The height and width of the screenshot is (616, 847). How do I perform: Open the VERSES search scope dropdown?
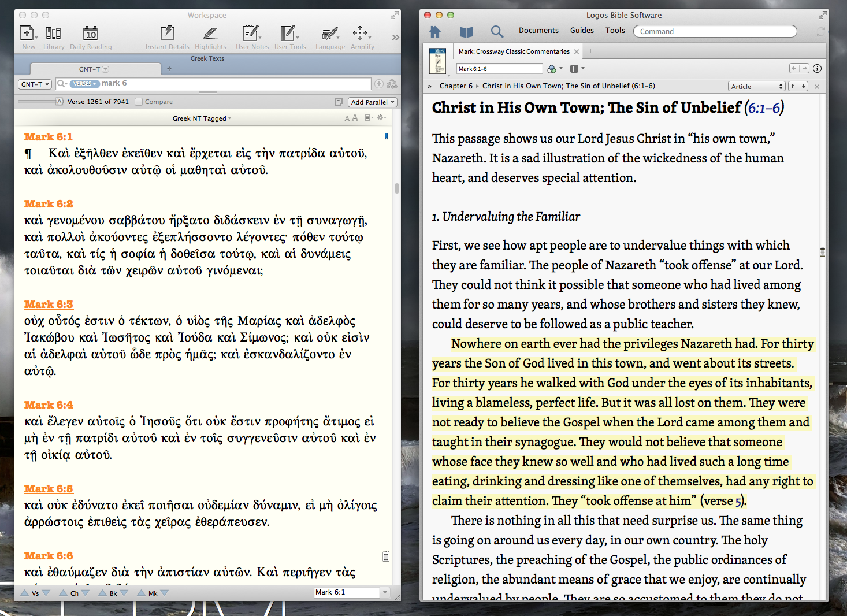tap(84, 84)
